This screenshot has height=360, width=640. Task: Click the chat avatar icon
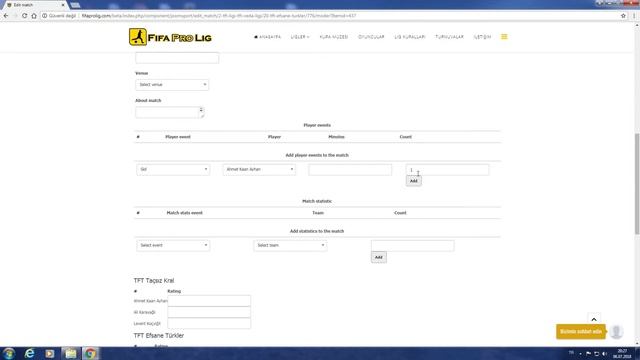[616, 331]
